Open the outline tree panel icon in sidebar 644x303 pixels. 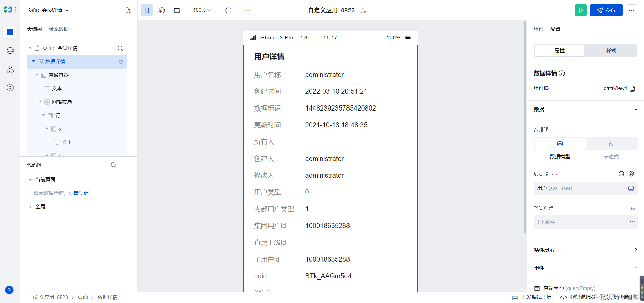tap(10, 32)
